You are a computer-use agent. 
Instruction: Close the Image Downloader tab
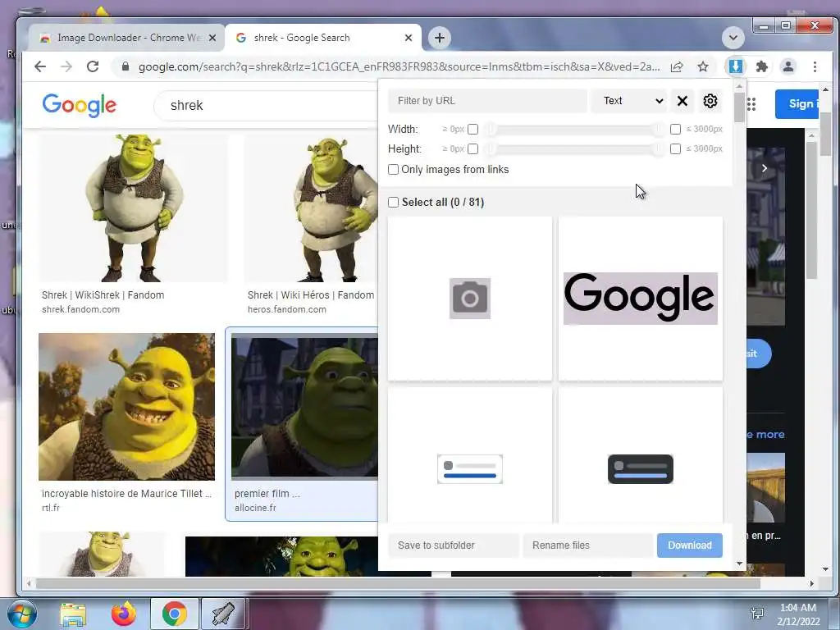212,38
